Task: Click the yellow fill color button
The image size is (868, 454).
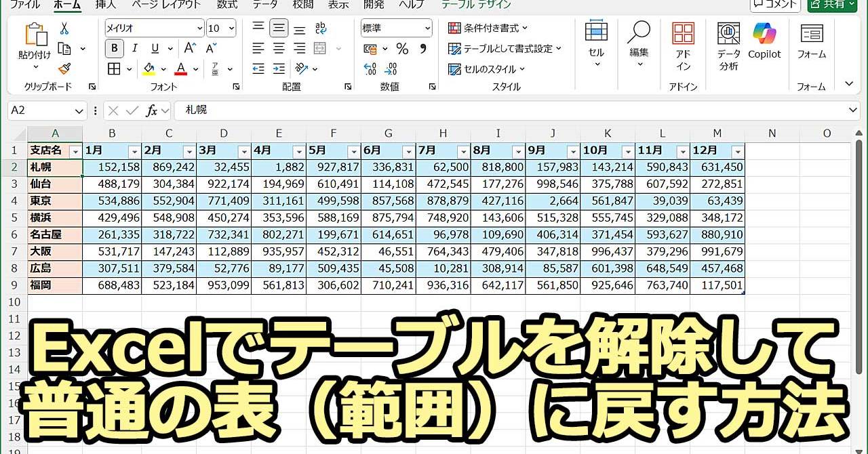Action: click(149, 68)
